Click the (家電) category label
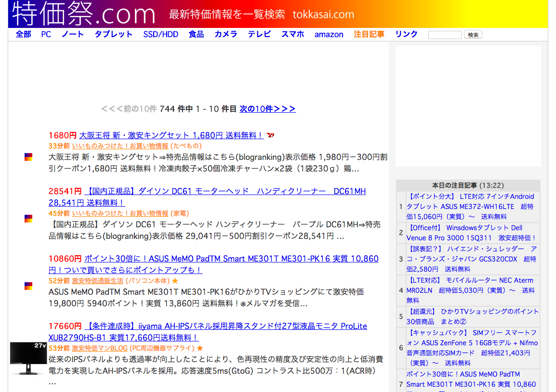This screenshot has width=556, height=392. point(180,213)
